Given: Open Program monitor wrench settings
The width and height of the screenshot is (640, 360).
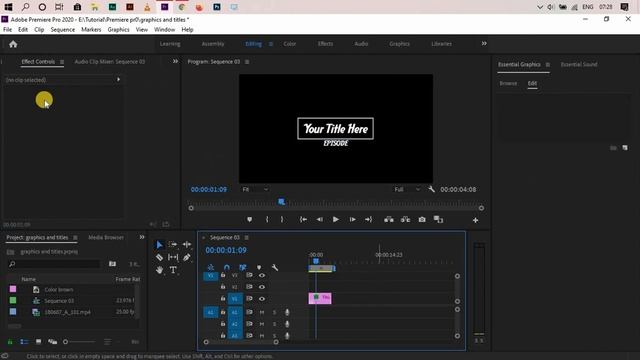Looking at the screenshot, I should tap(431, 189).
